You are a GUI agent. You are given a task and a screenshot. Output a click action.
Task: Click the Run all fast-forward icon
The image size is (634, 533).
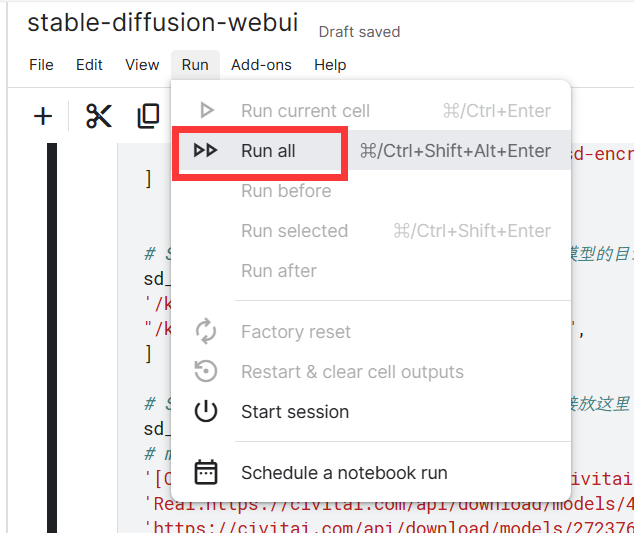click(x=205, y=150)
